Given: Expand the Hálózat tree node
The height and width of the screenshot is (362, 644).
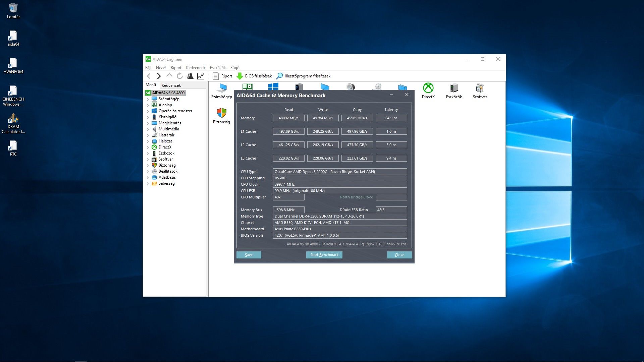Looking at the screenshot, I should pyautogui.click(x=148, y=141).
